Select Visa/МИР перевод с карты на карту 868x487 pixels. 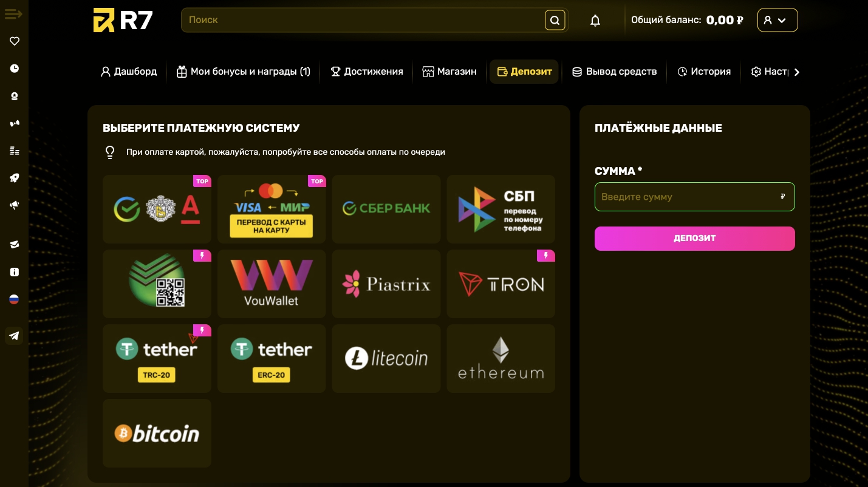pyautogui.click(x=272, y=209)
